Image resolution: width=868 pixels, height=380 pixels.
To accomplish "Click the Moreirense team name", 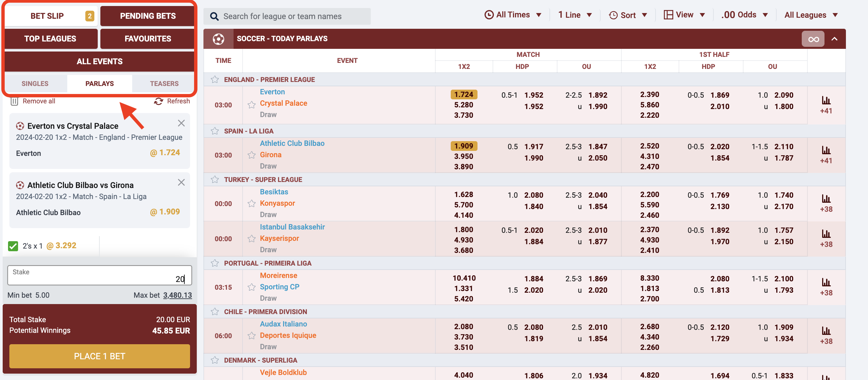I will point(278,275).
